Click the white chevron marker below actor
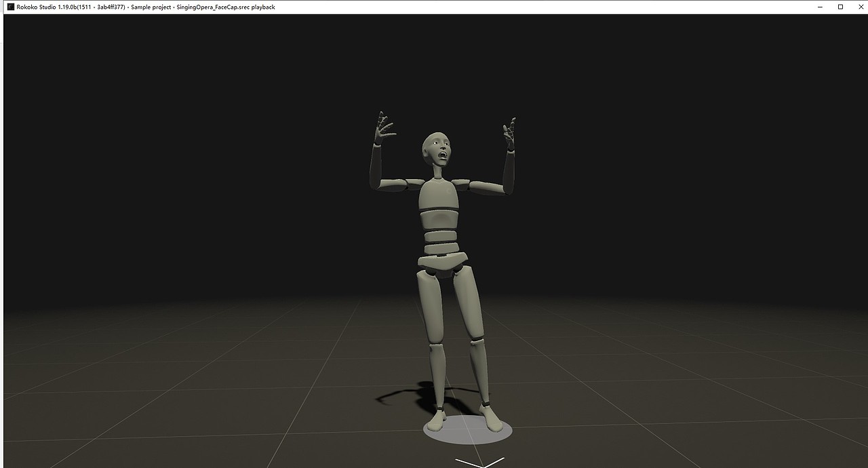This screenshot has height=468, width=868. [480, 463]
